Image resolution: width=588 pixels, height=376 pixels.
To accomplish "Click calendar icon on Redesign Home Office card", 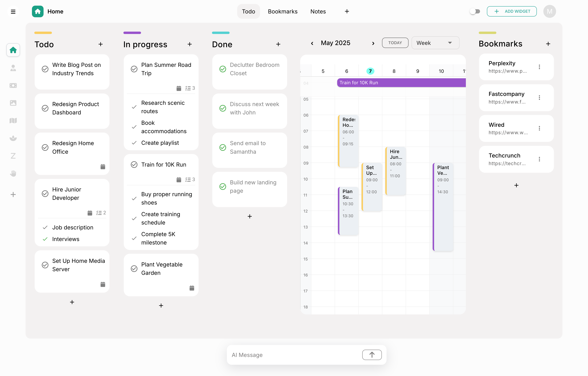I will point(103,167).
